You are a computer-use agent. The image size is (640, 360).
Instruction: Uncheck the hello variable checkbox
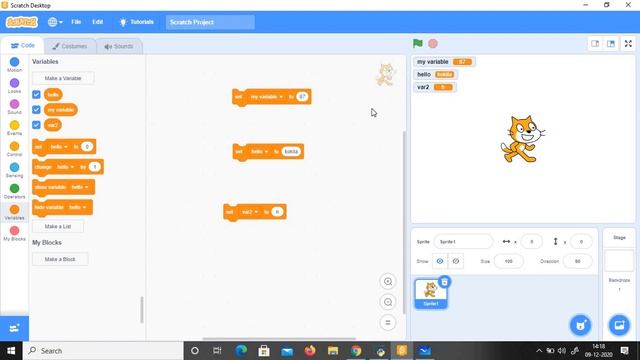[x=36, y=95]
